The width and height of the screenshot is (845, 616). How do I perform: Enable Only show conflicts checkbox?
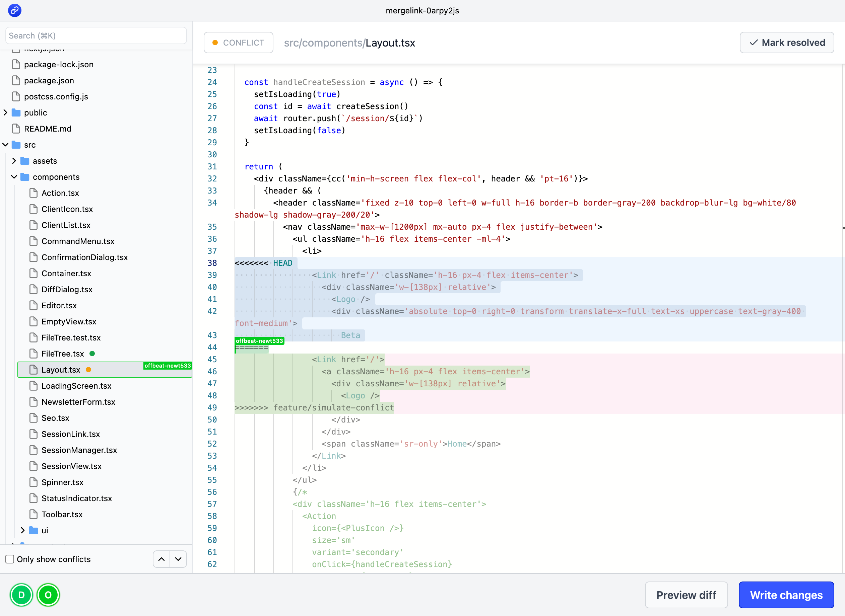[x=10, y=559]
